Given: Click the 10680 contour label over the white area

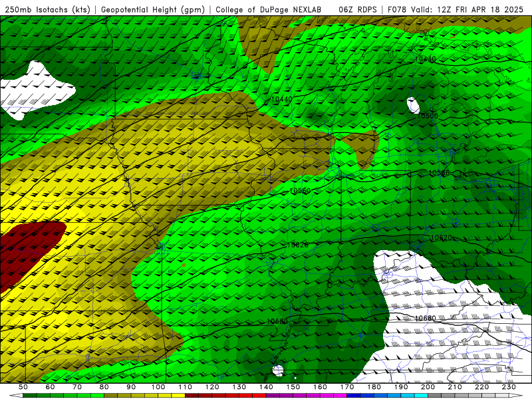Looking at the screenshot, I should point(425,318).
